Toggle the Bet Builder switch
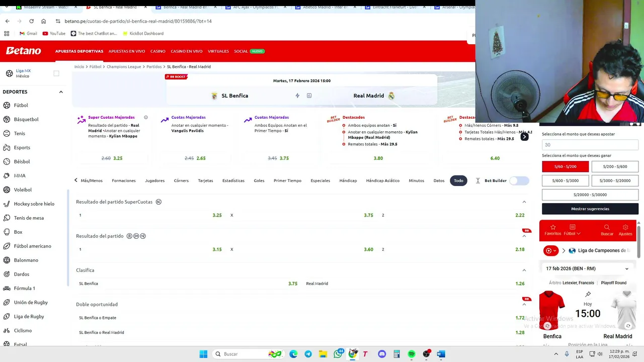 point(519,180)
